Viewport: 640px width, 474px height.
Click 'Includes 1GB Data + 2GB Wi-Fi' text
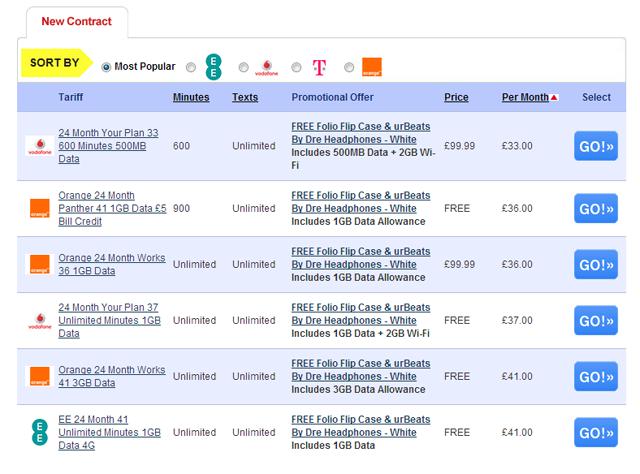point(360,334)
